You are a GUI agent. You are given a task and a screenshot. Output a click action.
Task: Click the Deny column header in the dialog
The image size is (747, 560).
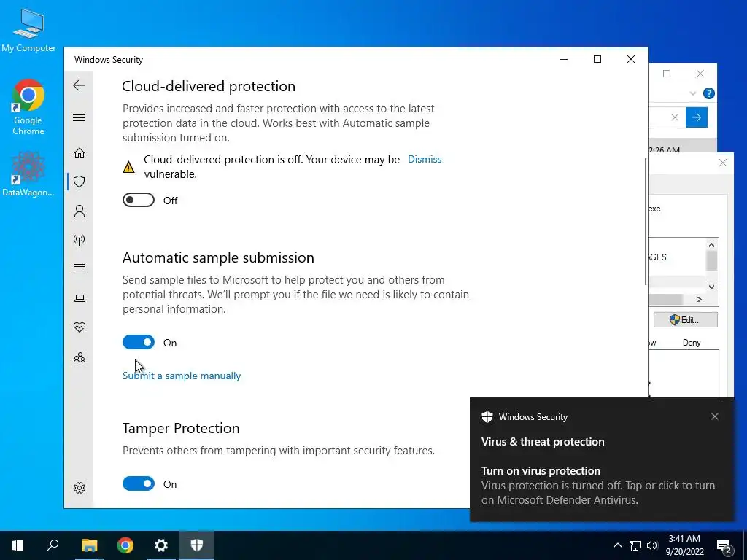coord(692,343)
